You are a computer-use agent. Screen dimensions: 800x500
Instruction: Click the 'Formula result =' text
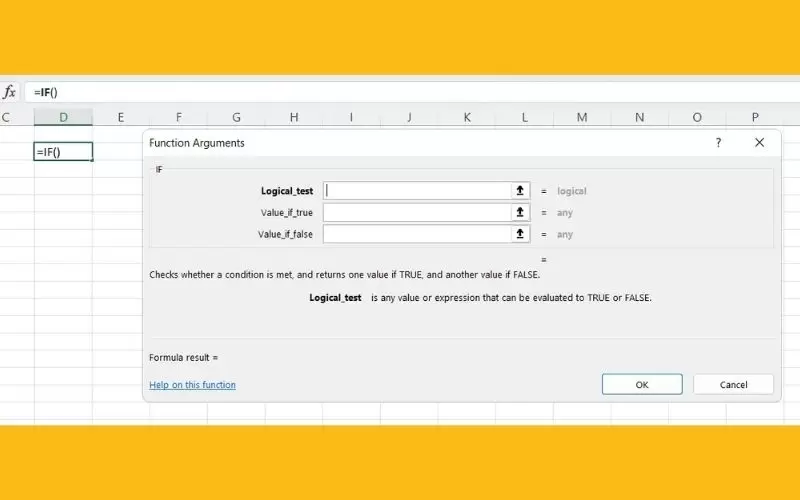pyautogui.click(x=184, y=358)
